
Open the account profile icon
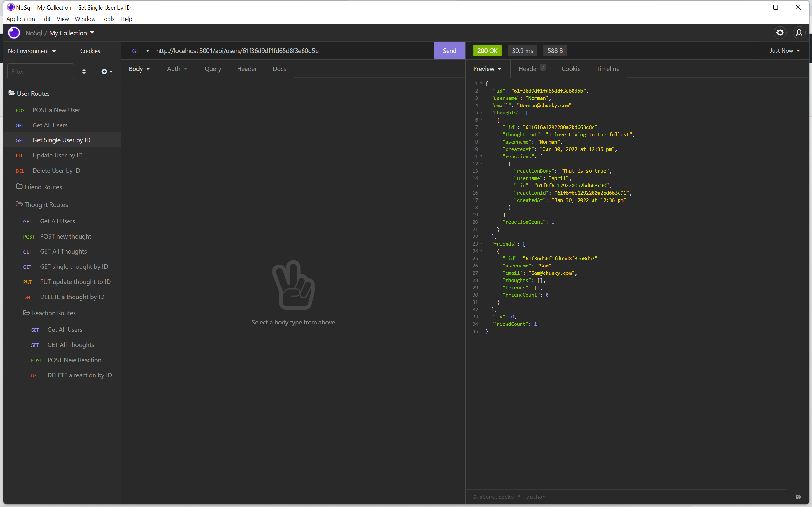pyautogui.click(x=799, y=33)
